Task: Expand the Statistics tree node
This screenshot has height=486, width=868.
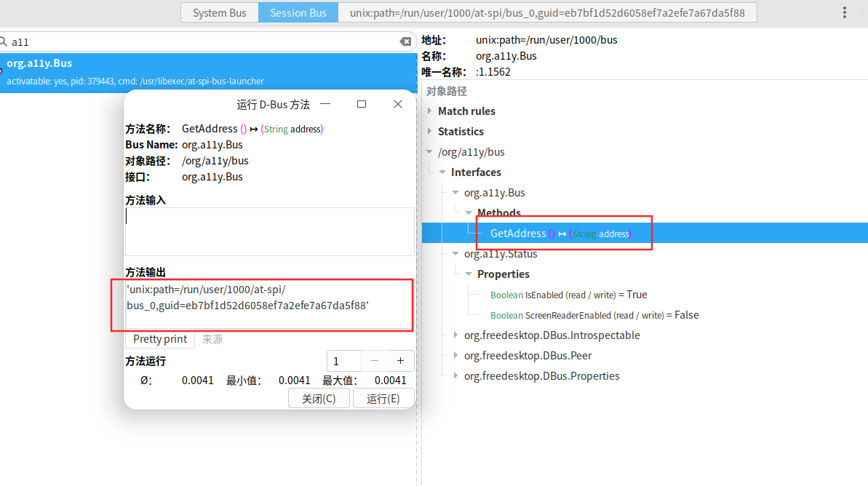Action: [430, 132]
